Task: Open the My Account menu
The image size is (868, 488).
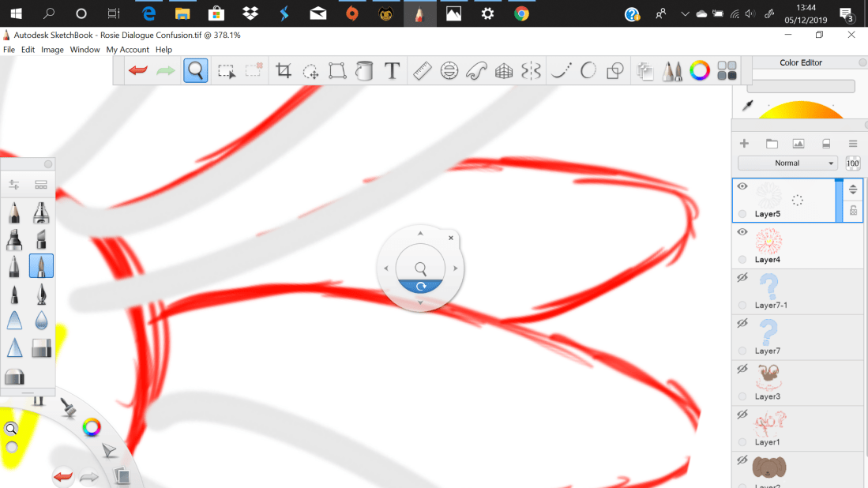Action: click(127, 49)
